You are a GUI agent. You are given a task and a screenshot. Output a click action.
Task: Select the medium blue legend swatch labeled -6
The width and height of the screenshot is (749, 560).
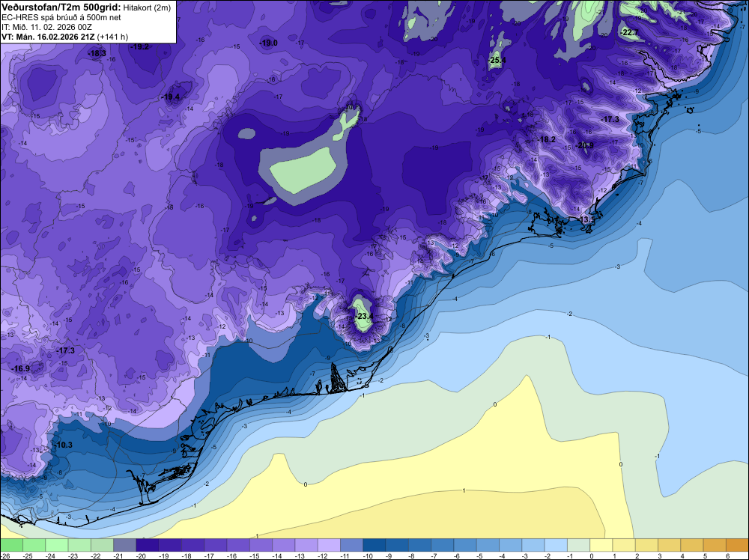click(465, 545)
